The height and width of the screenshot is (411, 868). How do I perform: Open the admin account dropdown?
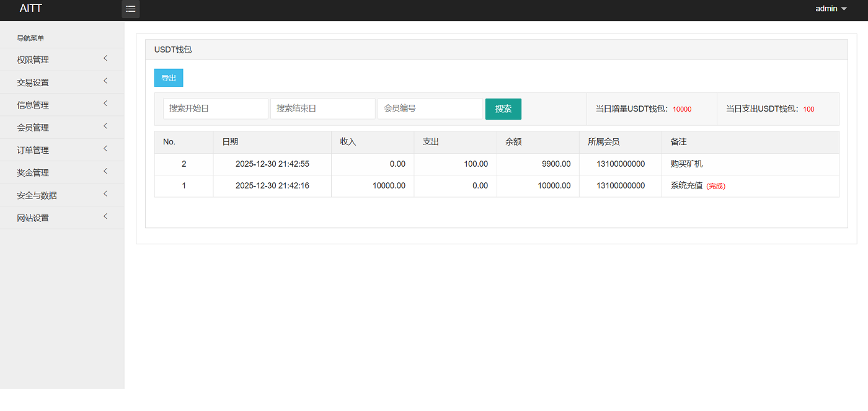pos(830,8)
